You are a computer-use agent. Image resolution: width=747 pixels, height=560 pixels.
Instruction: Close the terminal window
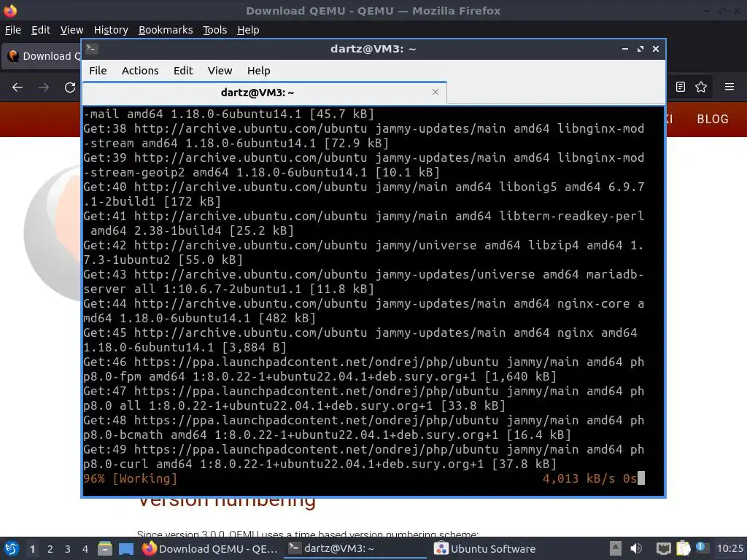tap(656, 49)
